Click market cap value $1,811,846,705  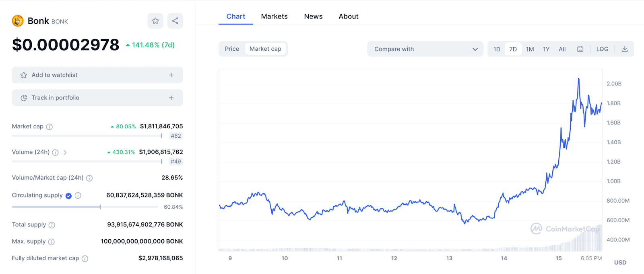click(161, 127)
